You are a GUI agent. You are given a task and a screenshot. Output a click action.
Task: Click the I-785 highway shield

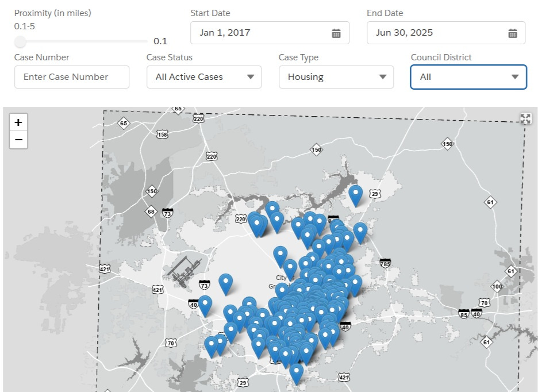[385, 263]
